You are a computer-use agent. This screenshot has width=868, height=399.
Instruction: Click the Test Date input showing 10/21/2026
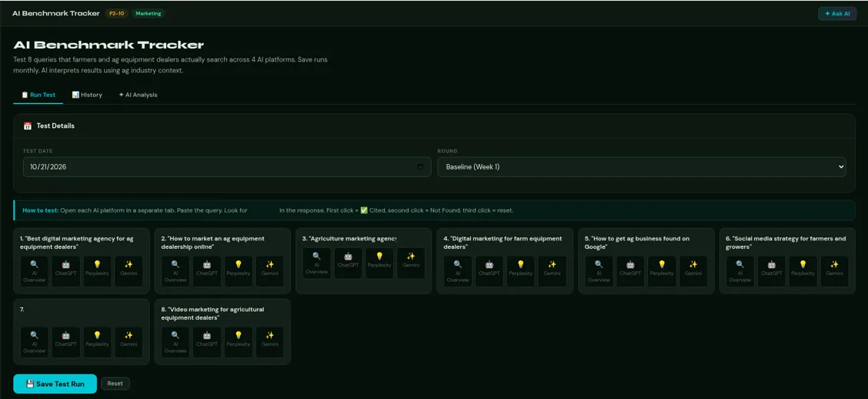tap(227, 166)
